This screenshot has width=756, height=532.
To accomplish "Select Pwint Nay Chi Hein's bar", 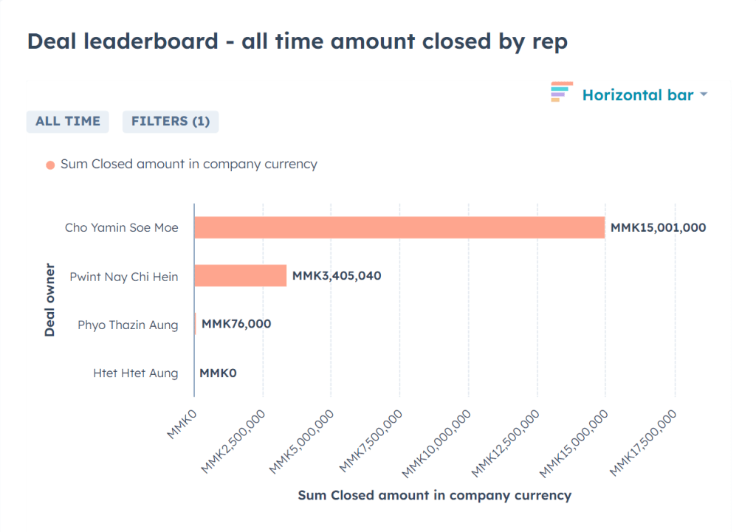I will pos(240,276).
